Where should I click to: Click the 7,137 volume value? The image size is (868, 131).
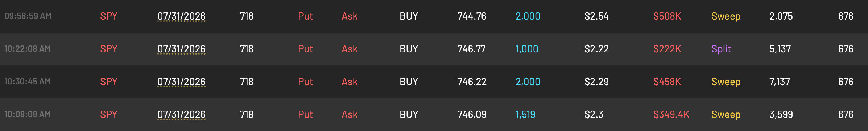780,82
